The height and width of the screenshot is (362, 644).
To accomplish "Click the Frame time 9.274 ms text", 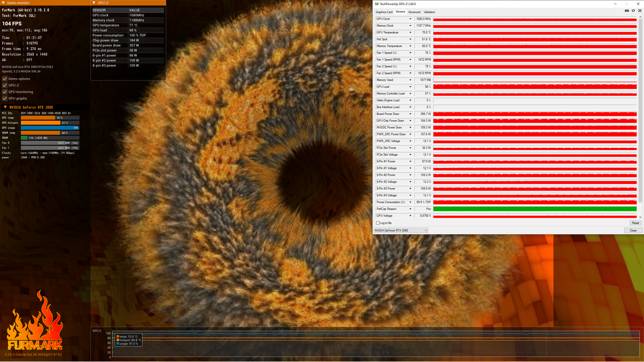I will pos(22,49).
